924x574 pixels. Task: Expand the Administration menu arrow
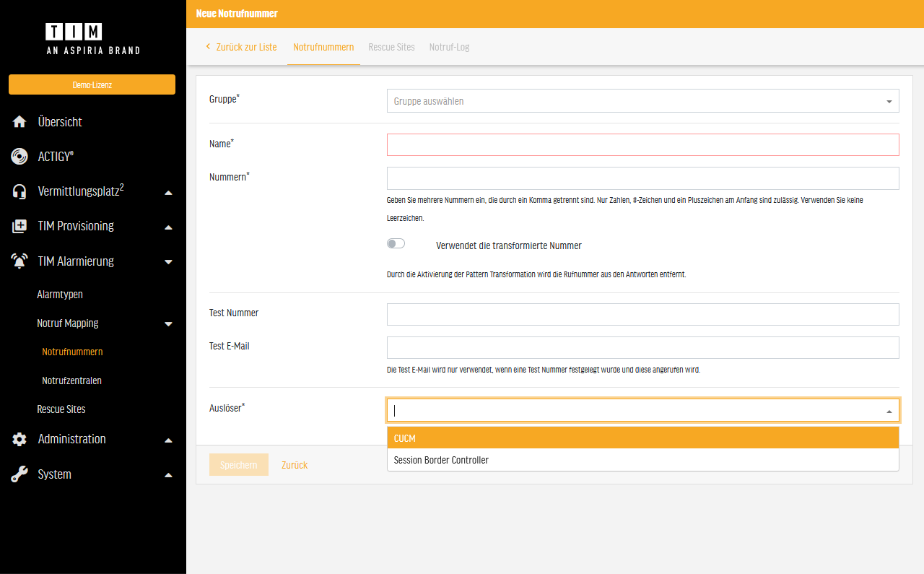pos(168,440)
